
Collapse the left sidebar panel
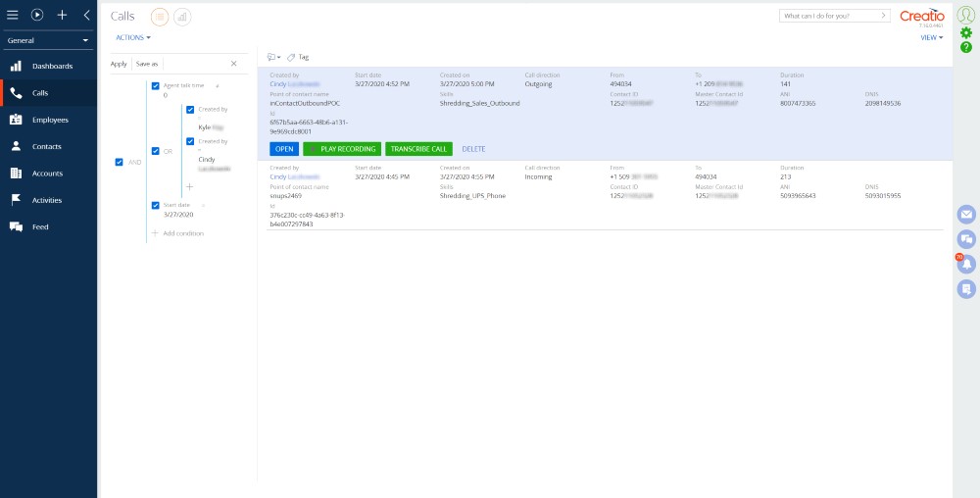(86, 16)
